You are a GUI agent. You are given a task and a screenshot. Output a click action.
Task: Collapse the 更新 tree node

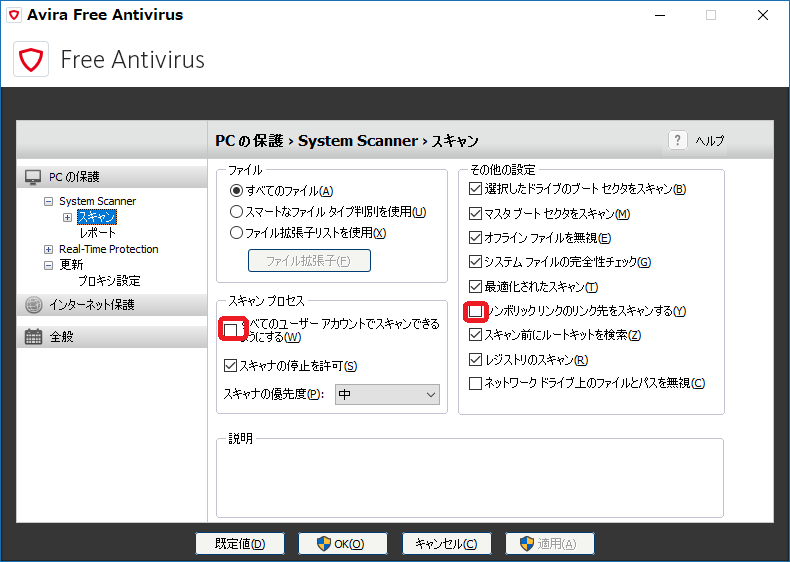click(48, 265)
